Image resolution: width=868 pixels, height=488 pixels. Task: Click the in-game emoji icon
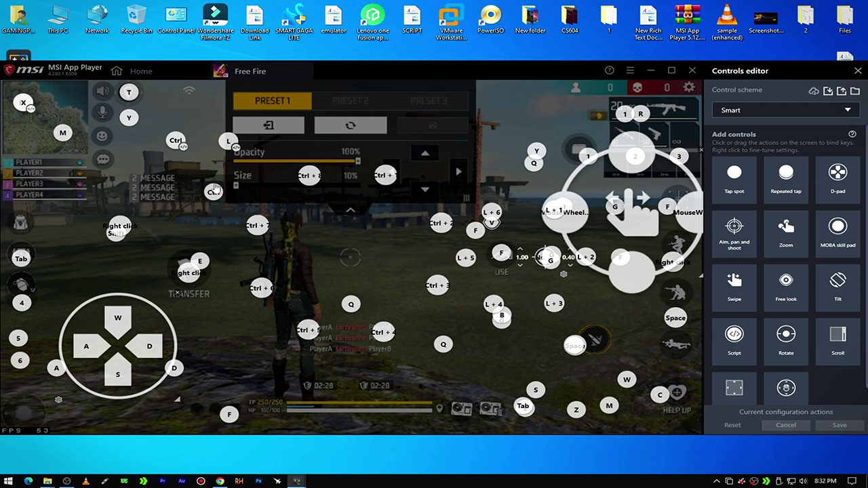[102, 136]
